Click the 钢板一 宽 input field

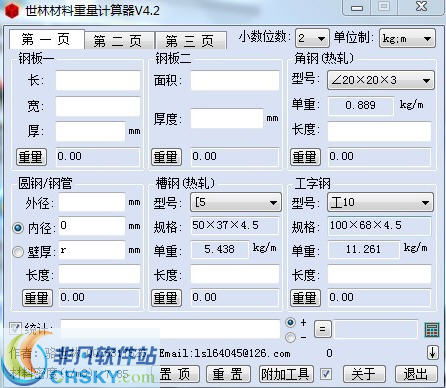coord(98,106)
